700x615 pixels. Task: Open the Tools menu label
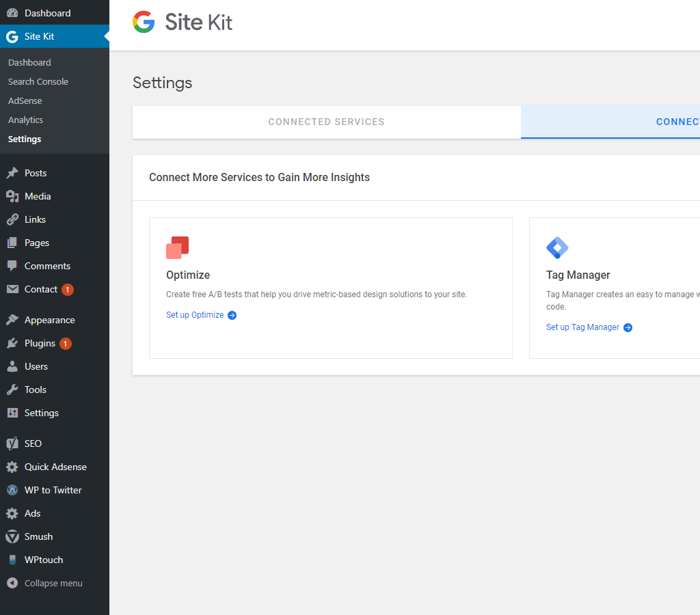click(36, 389)
